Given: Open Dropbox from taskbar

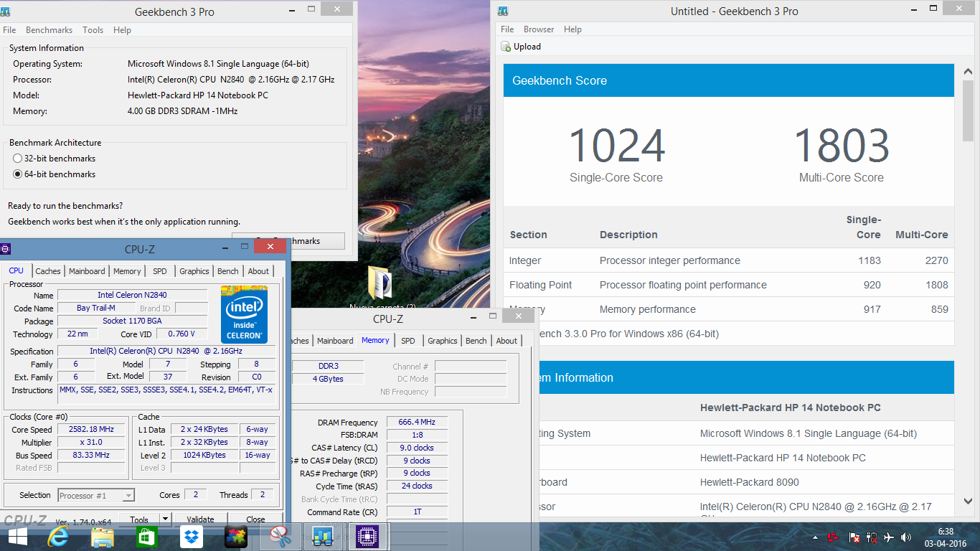Looking at the screenshot, I should point(191,537).
